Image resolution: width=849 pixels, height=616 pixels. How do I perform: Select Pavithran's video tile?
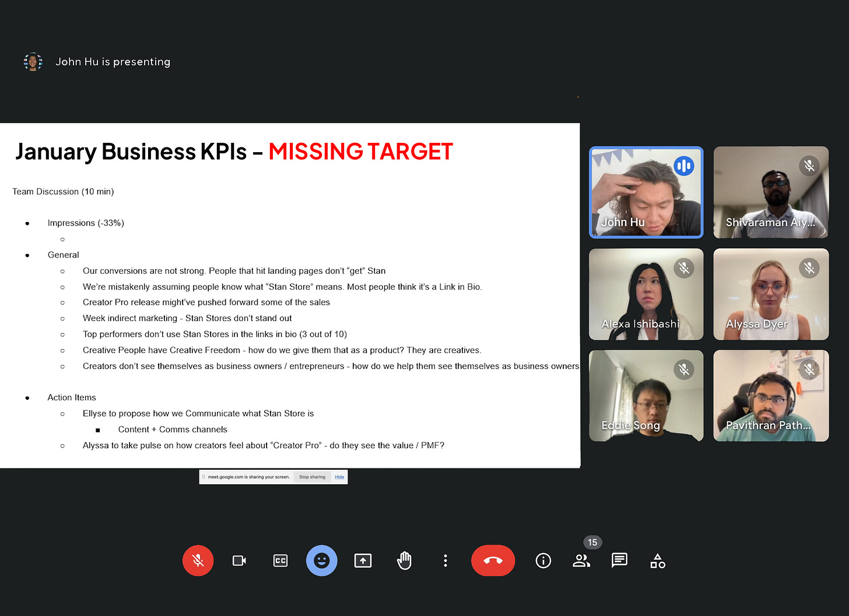point(771,396)
